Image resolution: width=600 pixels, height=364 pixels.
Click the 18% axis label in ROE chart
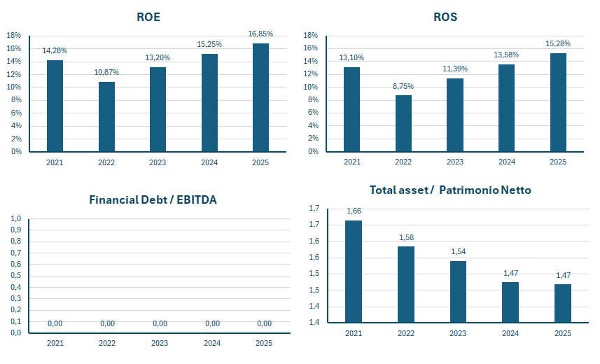point(14,35)
